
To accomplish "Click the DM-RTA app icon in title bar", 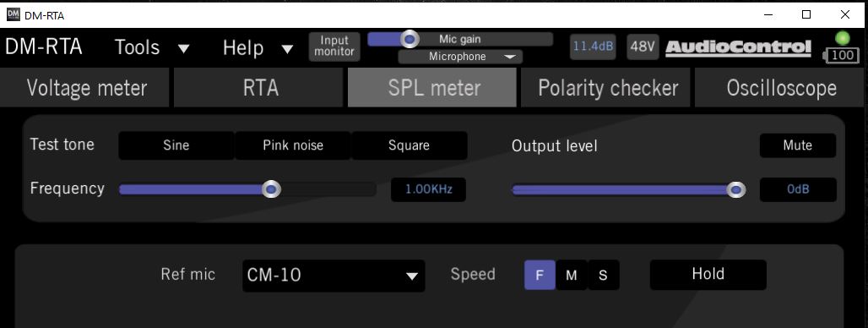I will click(14, 14).
